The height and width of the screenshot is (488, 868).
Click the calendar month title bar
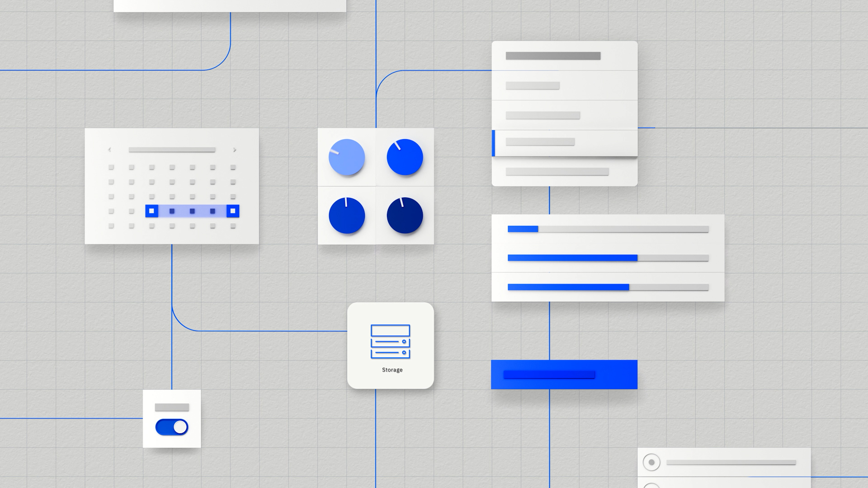tap(172, 150)
